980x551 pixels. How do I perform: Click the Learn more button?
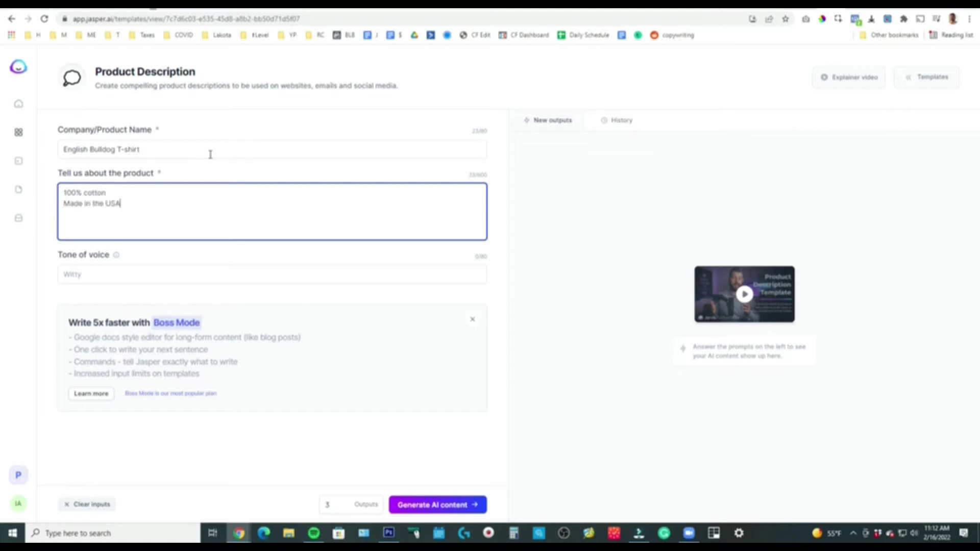91,393
